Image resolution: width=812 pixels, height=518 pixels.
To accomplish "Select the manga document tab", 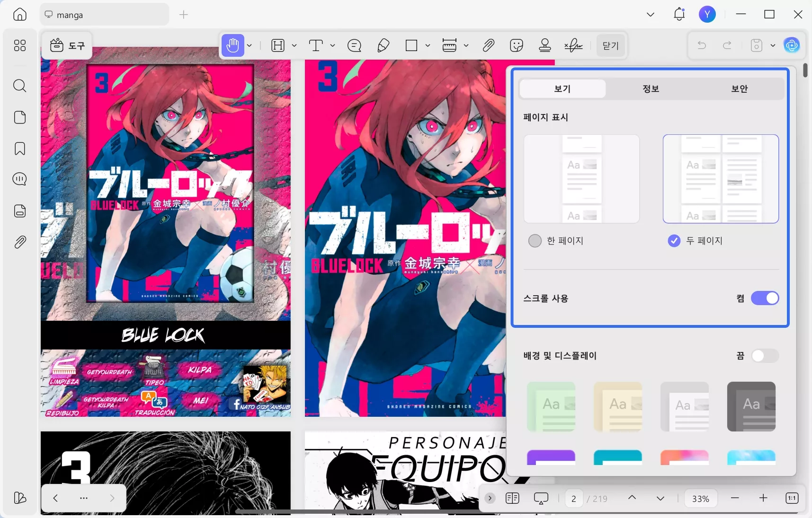I will pyautogui.click(x=105, y=15).
